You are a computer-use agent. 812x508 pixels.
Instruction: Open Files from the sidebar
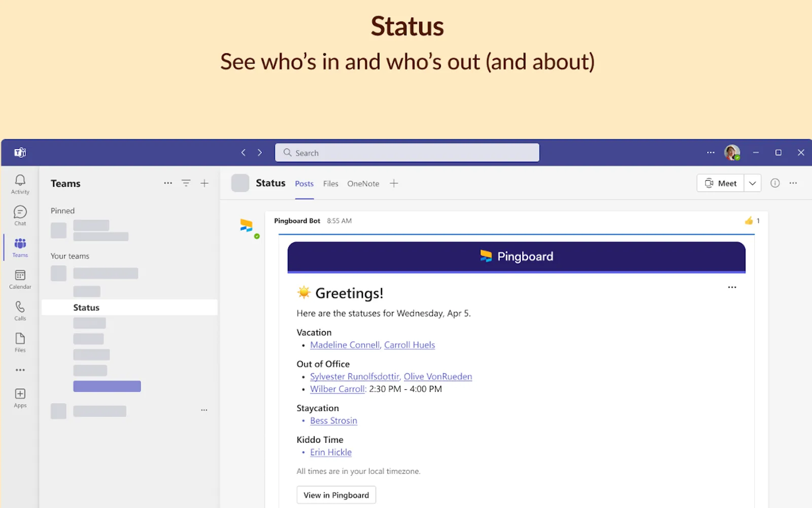coord(20,342)
